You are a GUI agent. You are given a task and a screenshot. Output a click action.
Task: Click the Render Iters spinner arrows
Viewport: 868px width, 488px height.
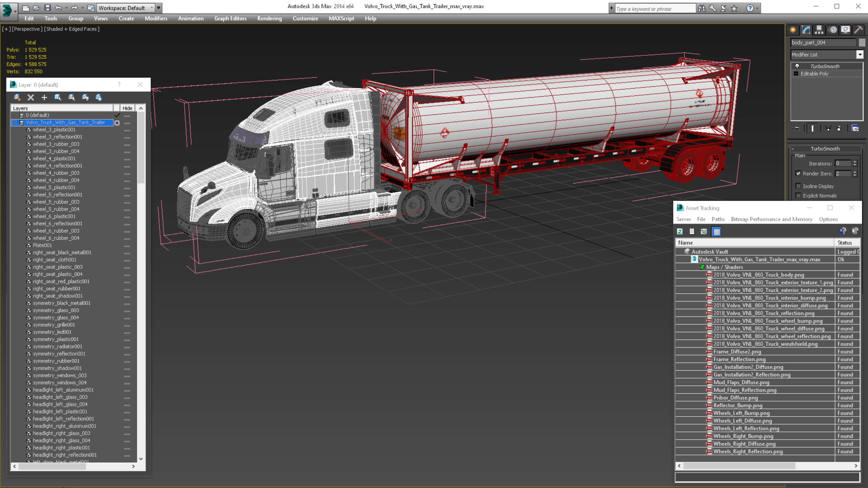(855, 174)
